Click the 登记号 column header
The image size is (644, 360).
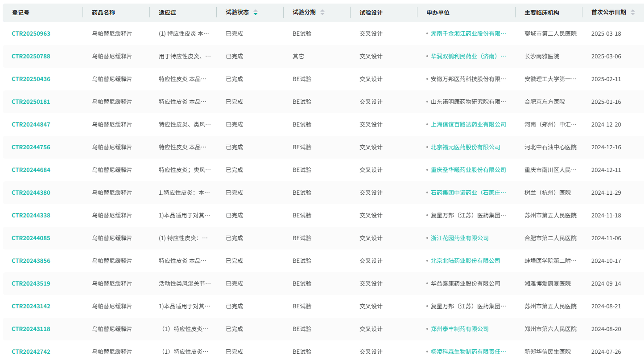tap(21, 12)
